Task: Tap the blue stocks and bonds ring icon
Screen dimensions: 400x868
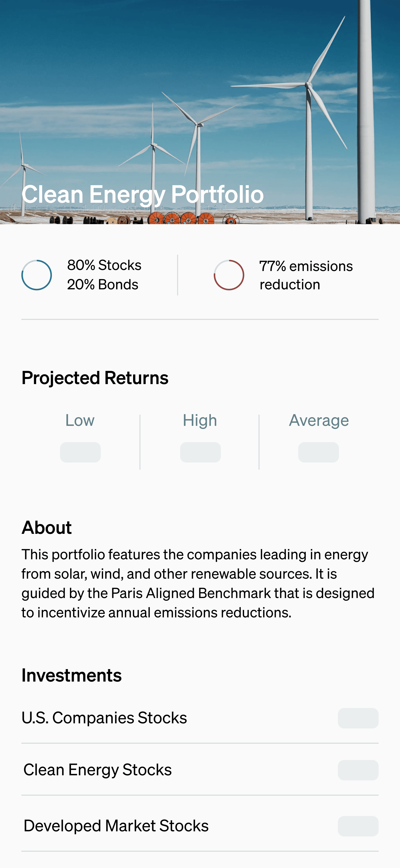Action: [x=37, y=275]
